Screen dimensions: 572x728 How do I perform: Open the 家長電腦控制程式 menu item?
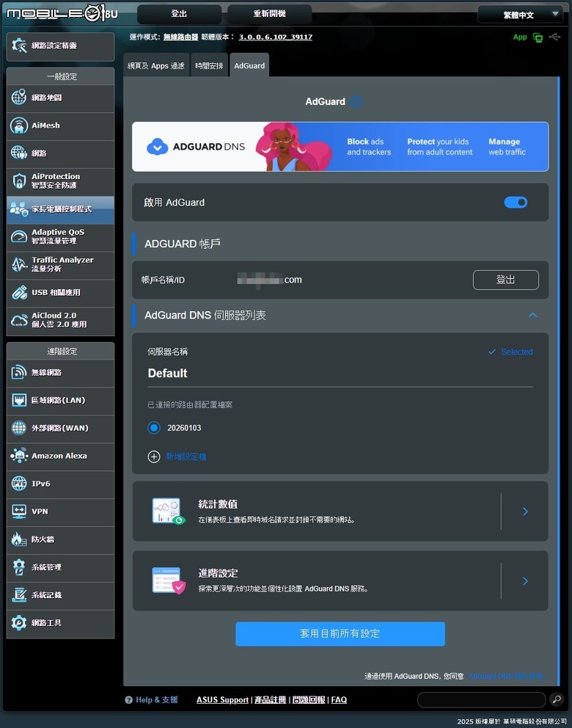coord(60,209)
